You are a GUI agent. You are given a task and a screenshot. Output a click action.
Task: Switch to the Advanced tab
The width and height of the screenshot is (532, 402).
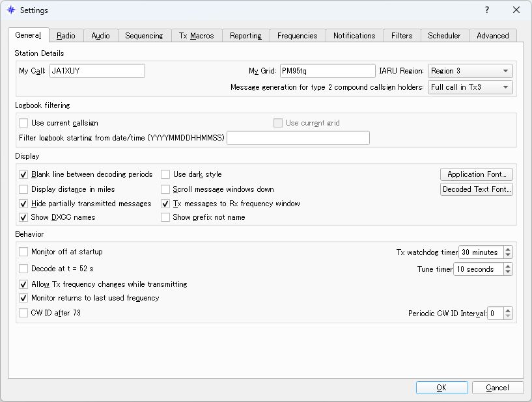pyautogui.click(x=493, y=36)
